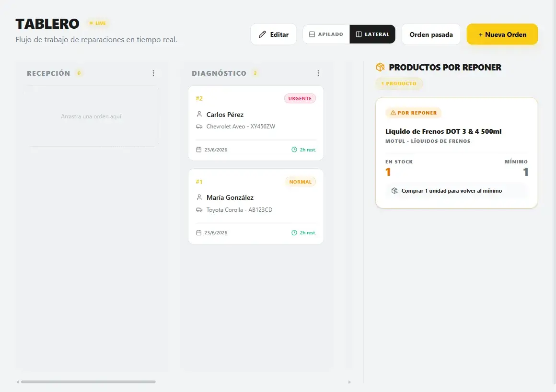This screenshot has height=392, width=556.
Task: Select the María González name
Action: (x=230, y=197)
